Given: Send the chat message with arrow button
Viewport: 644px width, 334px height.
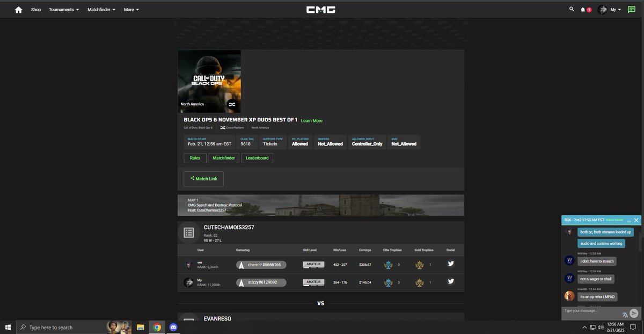Looking at the screenshot, I should coord(634,313).
